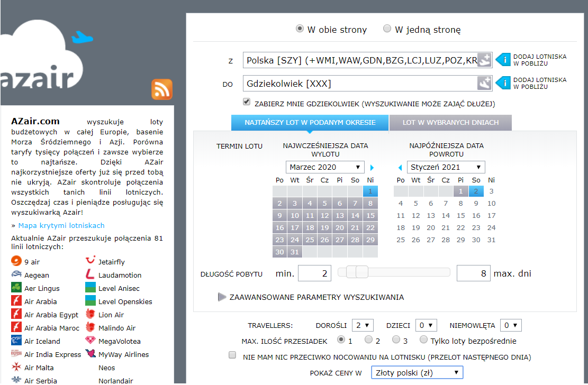Go to previous month in return calendar

(400, 168)
